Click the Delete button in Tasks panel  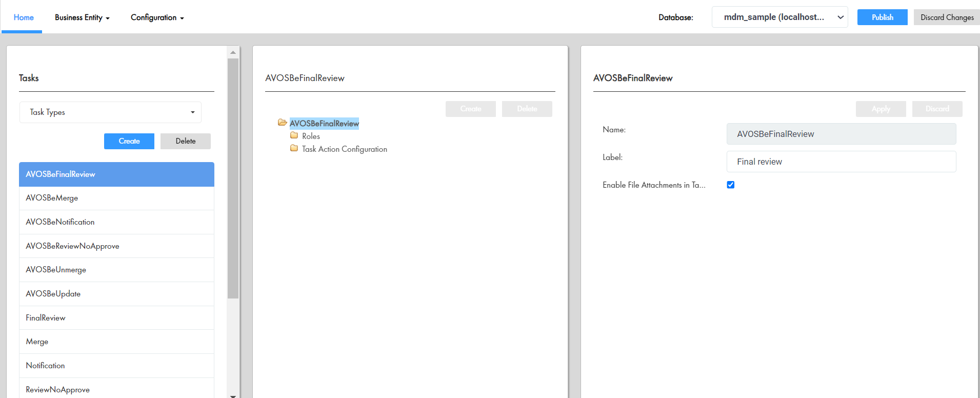[x=186, y=141]
